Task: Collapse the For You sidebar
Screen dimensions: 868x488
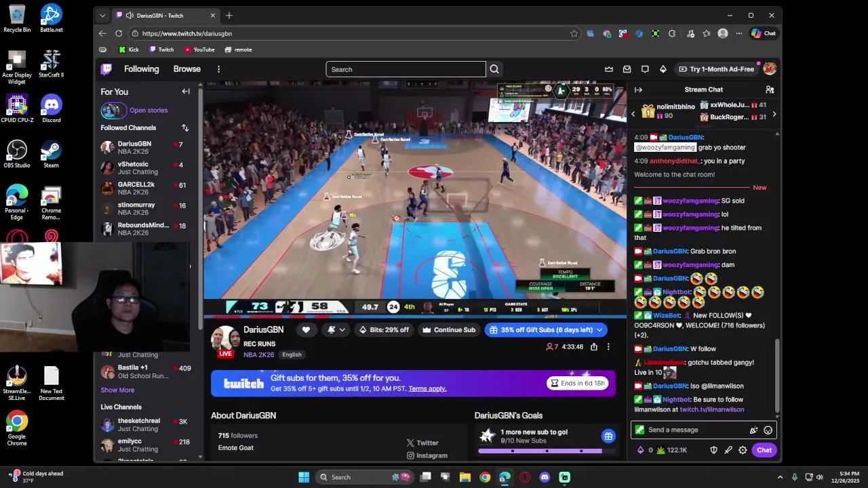Action: (186, 91)
